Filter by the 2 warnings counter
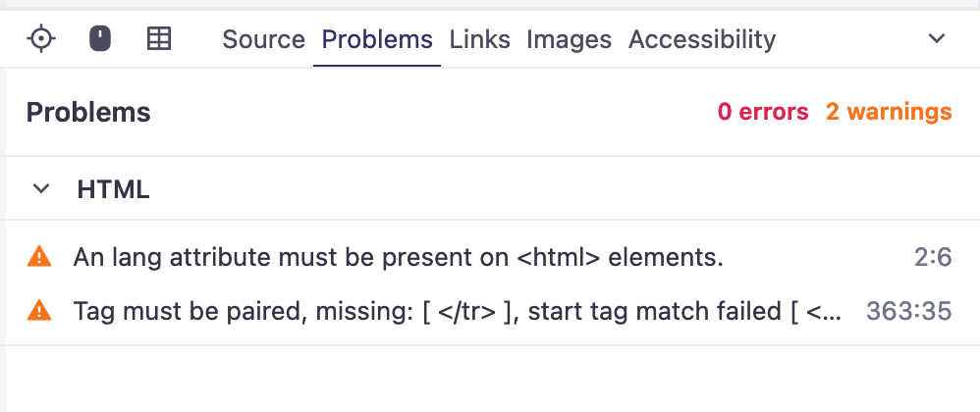 point(888,112)
